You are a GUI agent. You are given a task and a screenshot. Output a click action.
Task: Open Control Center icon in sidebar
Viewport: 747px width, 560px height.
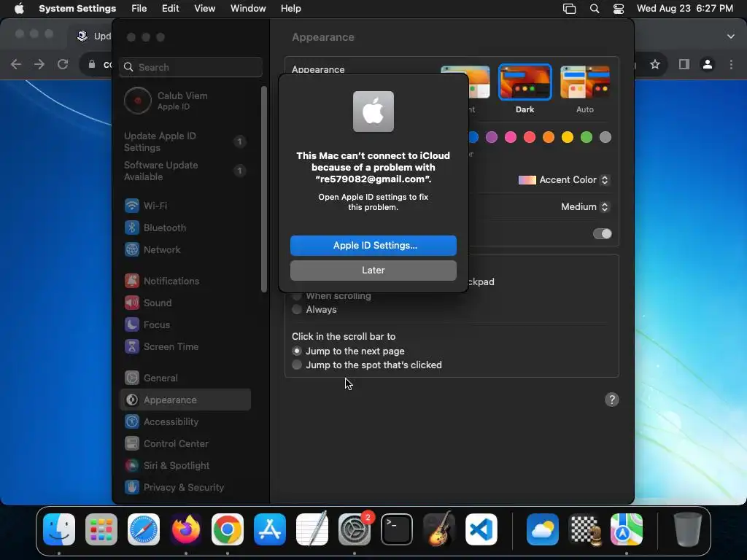point(132,444)
